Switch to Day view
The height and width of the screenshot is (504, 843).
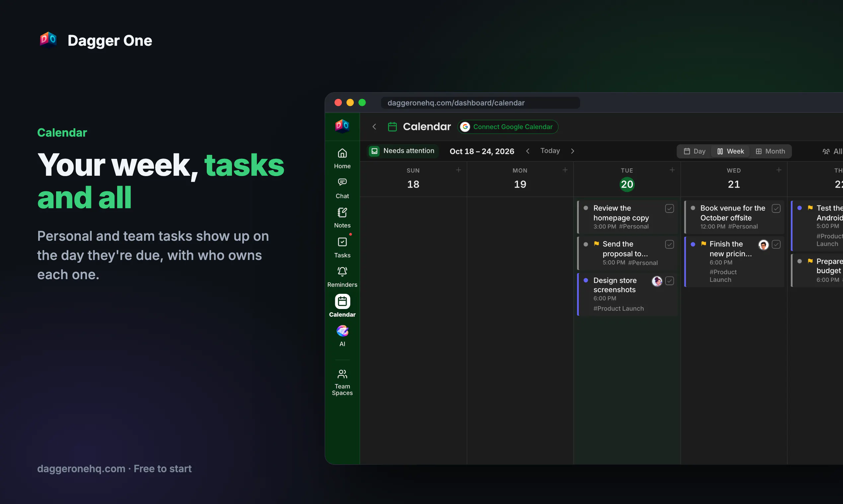point(694,152)
